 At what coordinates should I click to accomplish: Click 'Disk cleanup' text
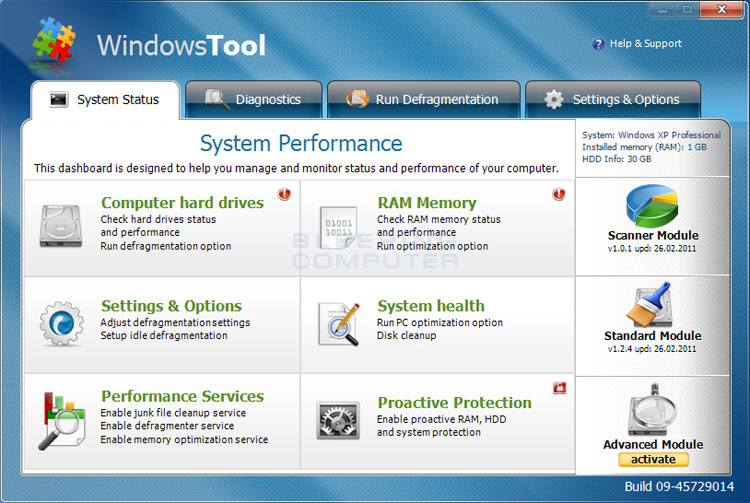406,336
